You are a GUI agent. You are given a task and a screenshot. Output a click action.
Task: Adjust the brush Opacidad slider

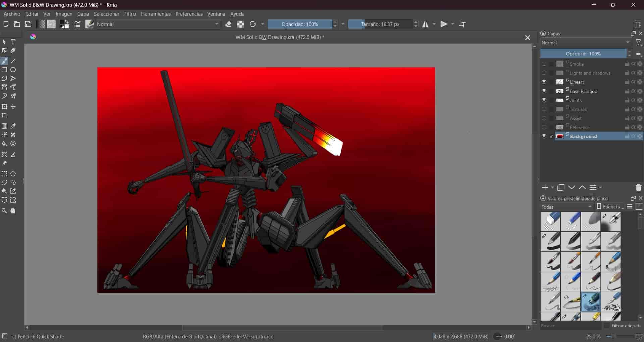point(300,24)
